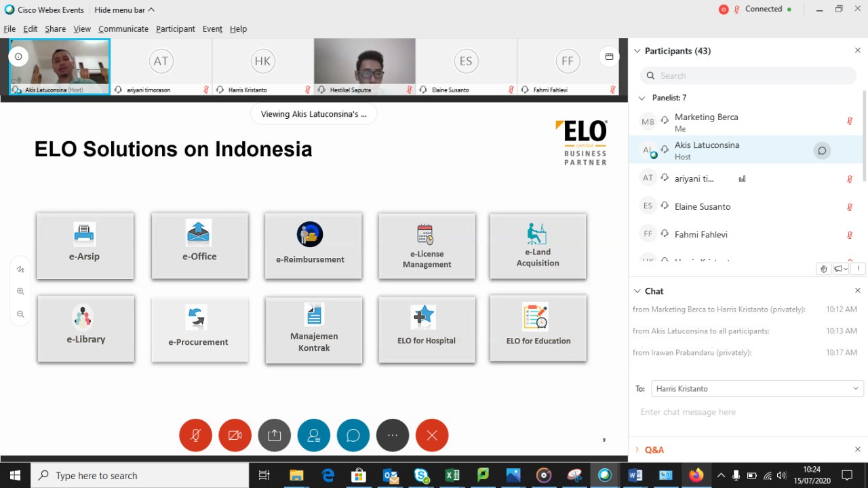The width and height of the screenshot is (868, 488).
Task: Open Skype from taskbar
Action: 421,475
